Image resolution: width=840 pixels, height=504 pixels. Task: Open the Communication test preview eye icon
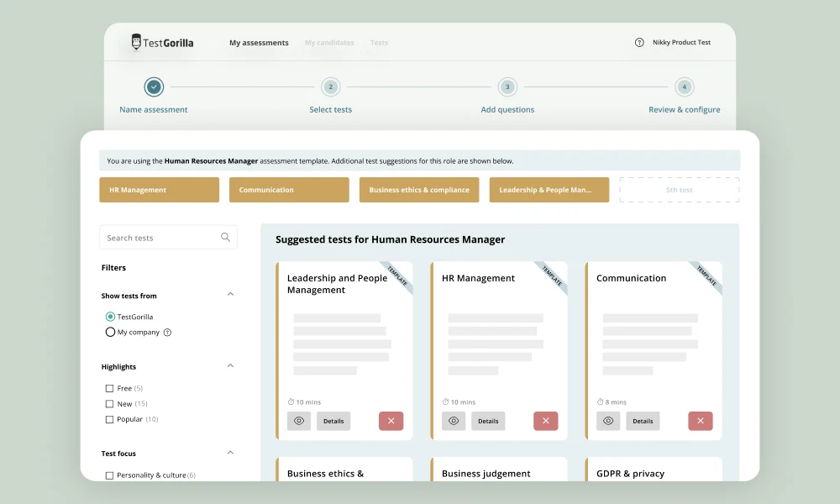(x=608, y=421)
